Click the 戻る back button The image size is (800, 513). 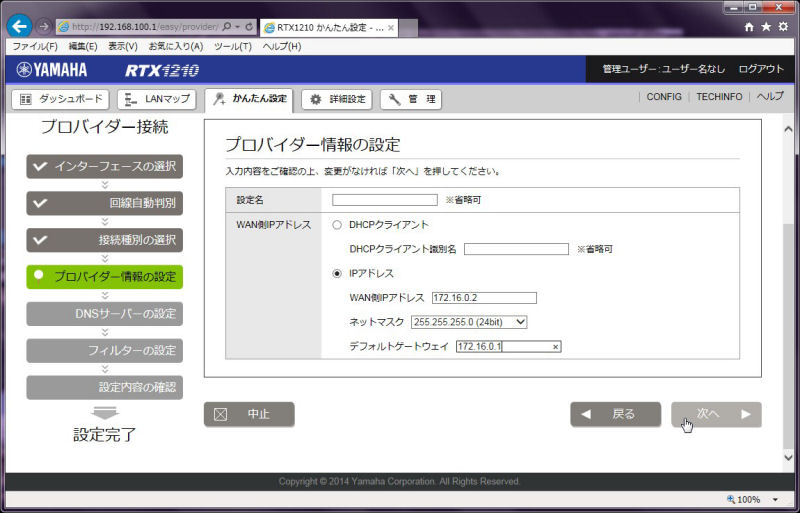(x=615, y=414)
